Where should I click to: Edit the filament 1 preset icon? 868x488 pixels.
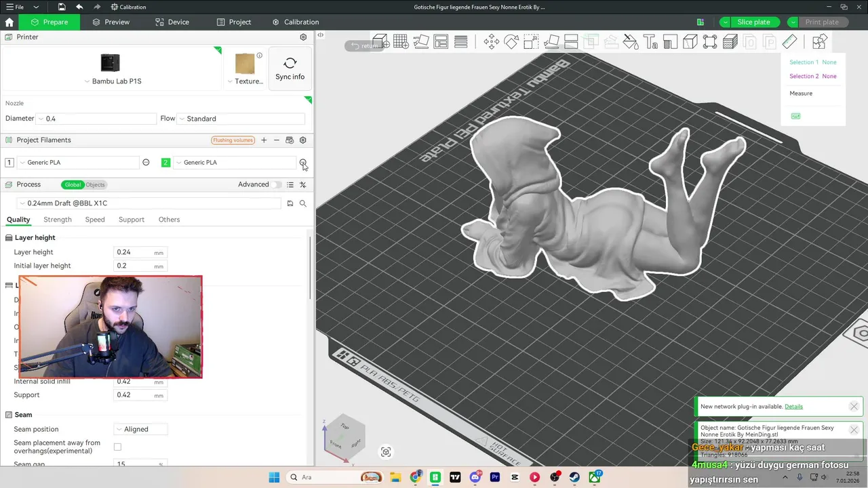point(146,163)
